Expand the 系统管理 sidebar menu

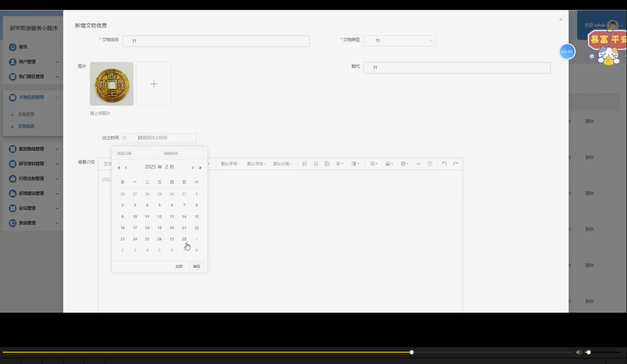(33, 223)
